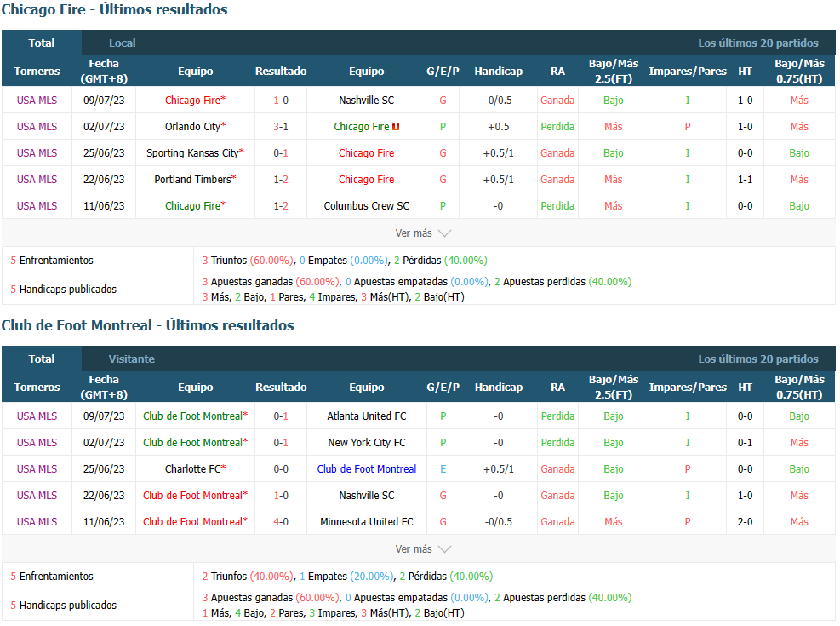
Task: Select the Total tab in the Chicago Fire table
Action: pos(41,43)
